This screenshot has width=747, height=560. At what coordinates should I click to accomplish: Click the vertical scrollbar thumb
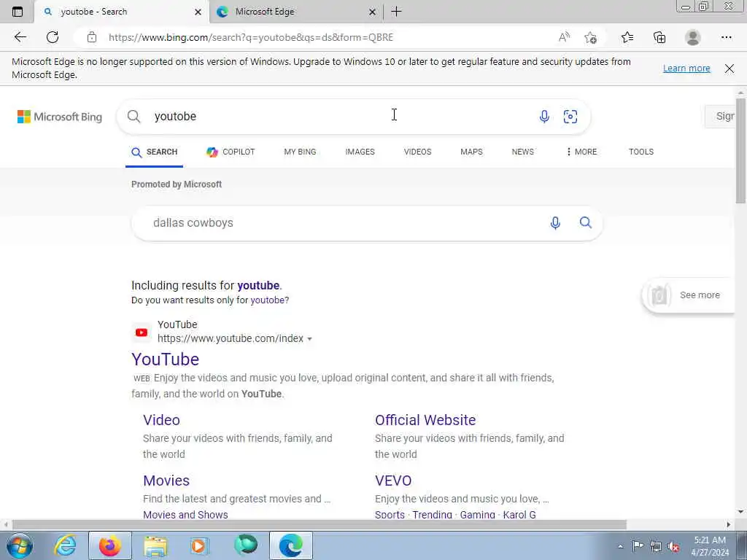[740, 151]
